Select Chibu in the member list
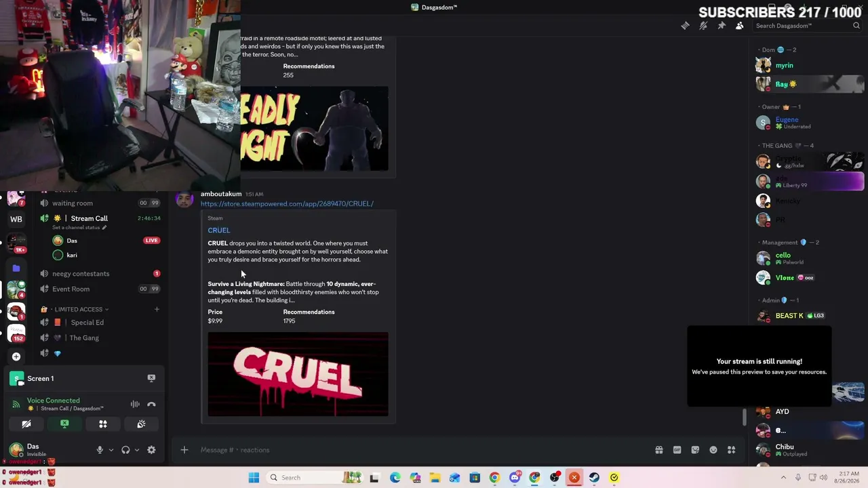The width and height of the screenshot is (868, 488). 810,449
